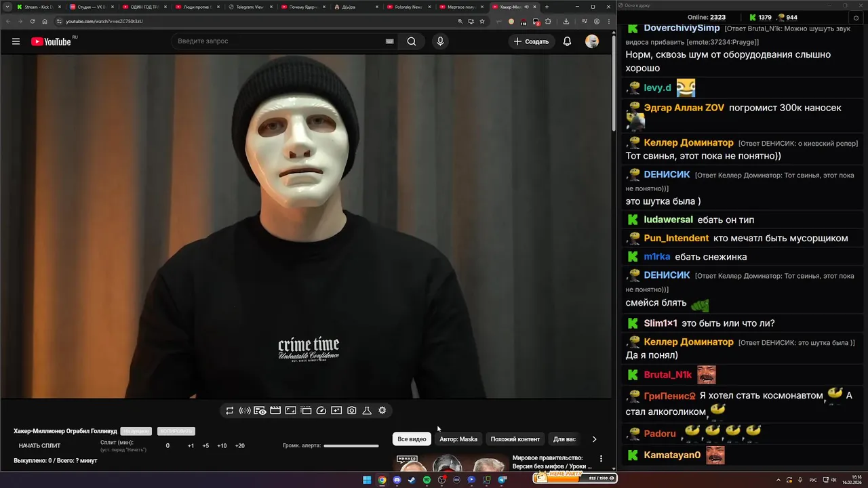Click the sound waves icon in extension toolbar

[245, 411]
